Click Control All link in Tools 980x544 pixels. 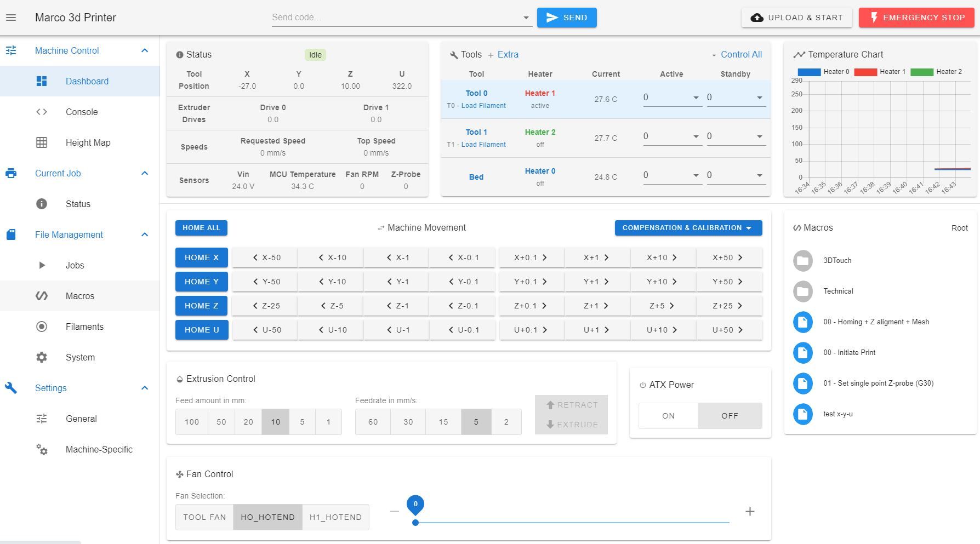[x=741, y=55]
